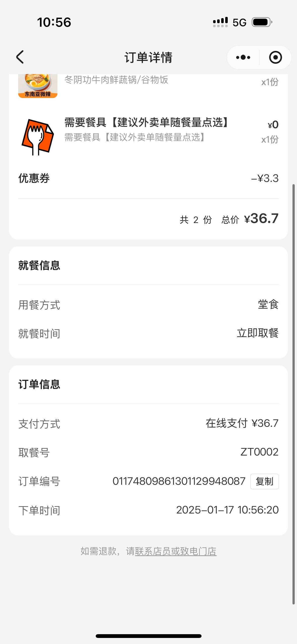Open the 联系店员或致电门店 refund link

(x=176, y=551)
